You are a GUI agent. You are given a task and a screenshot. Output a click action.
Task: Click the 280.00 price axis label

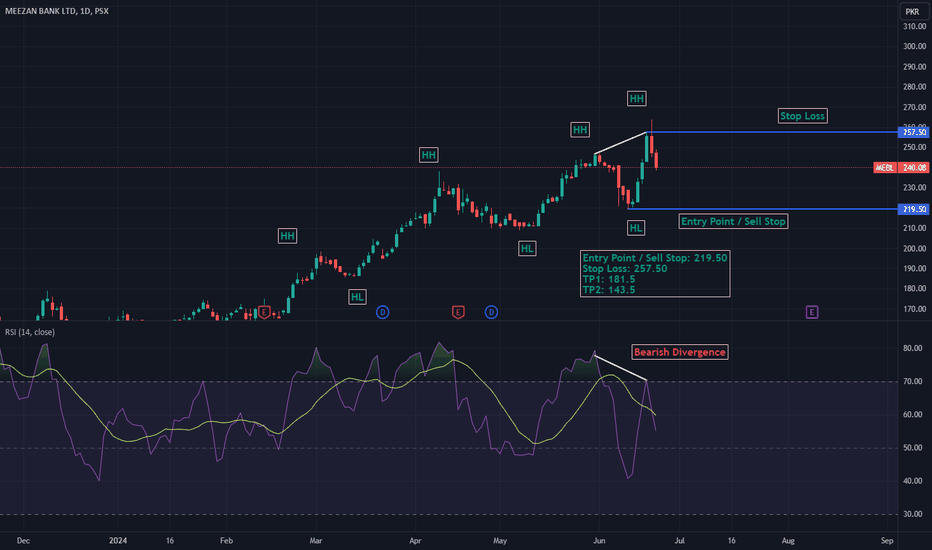point(914,87)
